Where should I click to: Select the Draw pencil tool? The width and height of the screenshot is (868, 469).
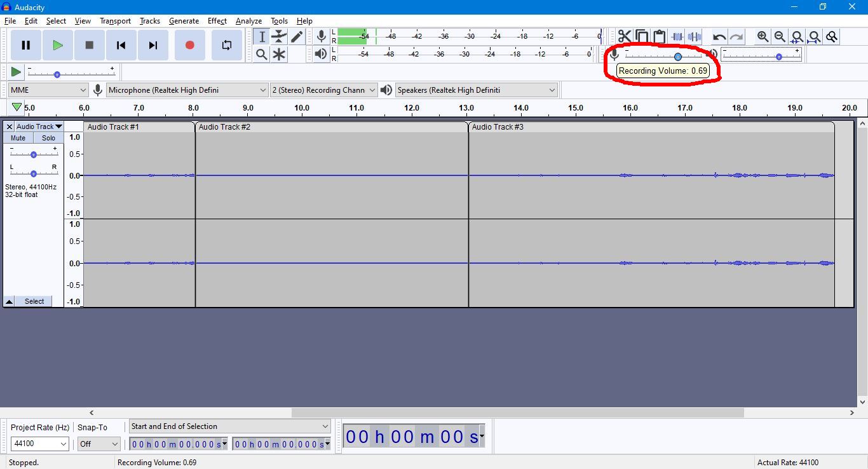pos(297,37)
